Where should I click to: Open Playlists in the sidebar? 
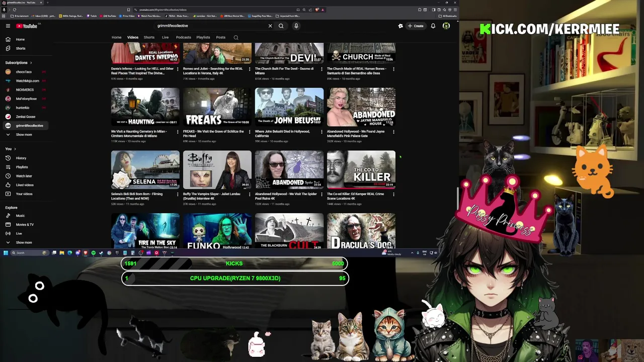[26, 167]
